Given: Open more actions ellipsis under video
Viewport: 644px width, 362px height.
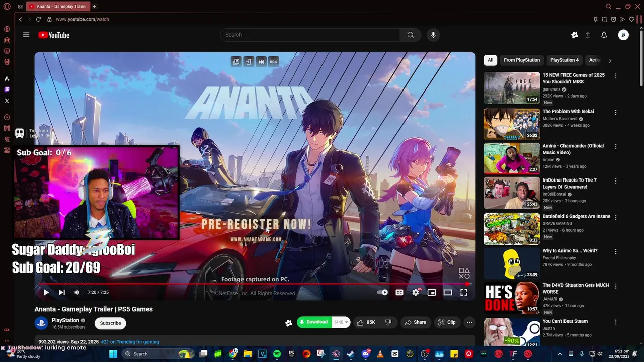Looking at the screenshot, I should (x=469, y=322).
